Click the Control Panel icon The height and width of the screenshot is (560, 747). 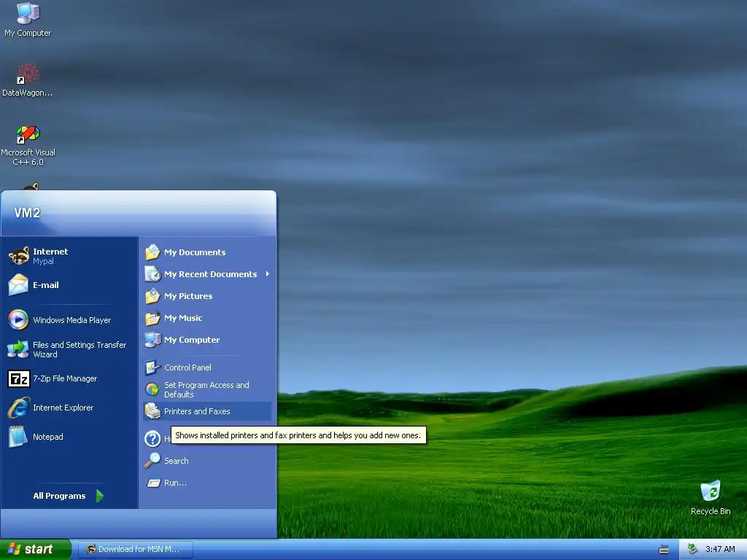pos(152,367)
